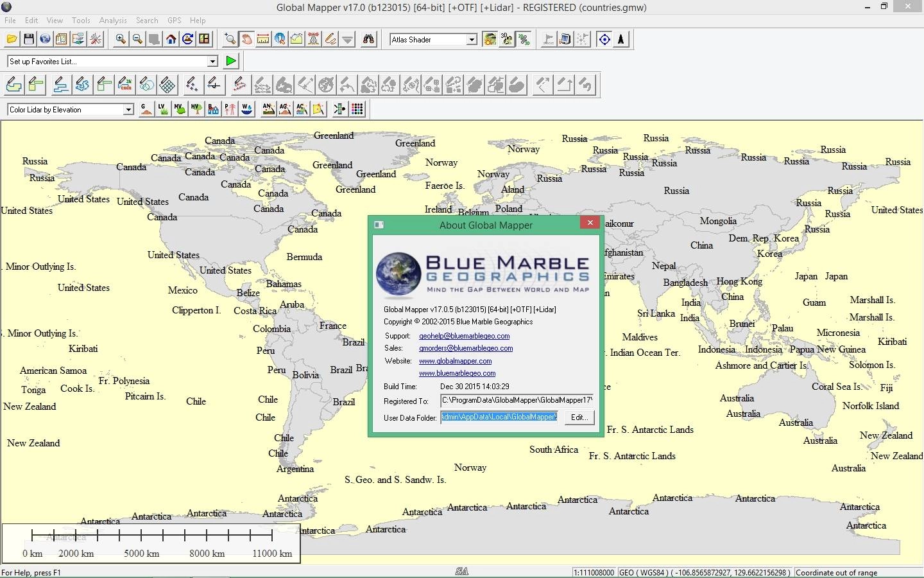This screenshot has width=924, height=578.
Task: Open Search with the binoculars icon
Action: pos(368,39)
